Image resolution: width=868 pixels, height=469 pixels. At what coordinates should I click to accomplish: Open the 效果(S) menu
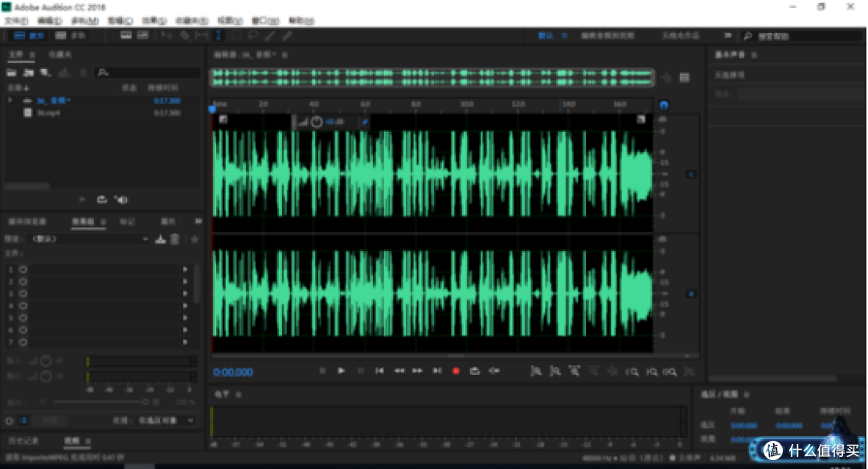coord(154,20)
